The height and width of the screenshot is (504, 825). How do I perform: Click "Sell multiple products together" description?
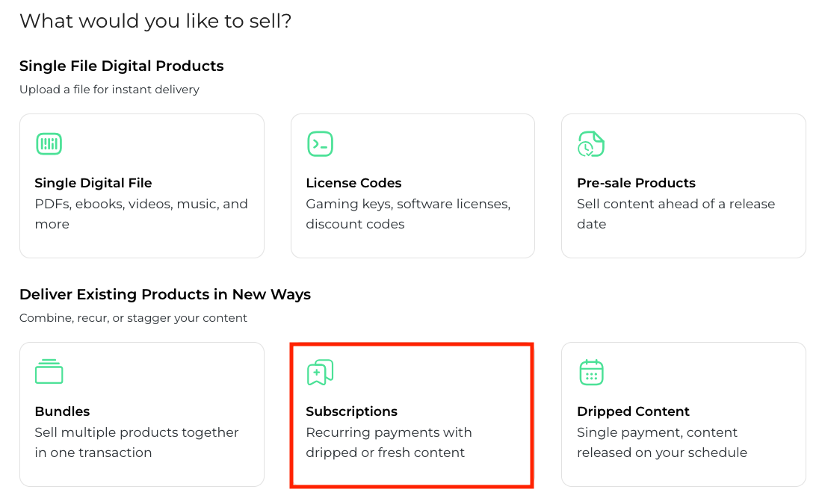pyautogui.click(x=137, y=433)
